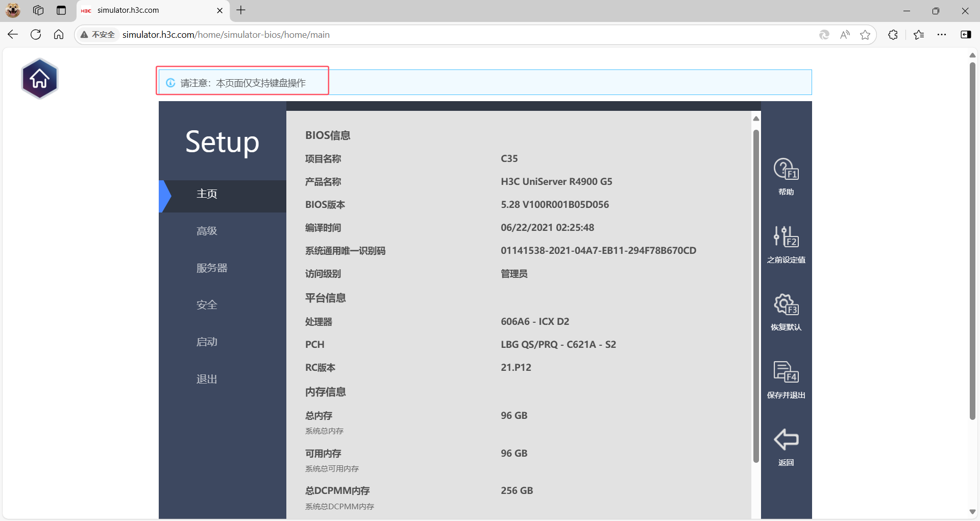980x521 pixels.
Task: Click the 总DCPMM内存 value 256 GB
Action: click(517, 491)
